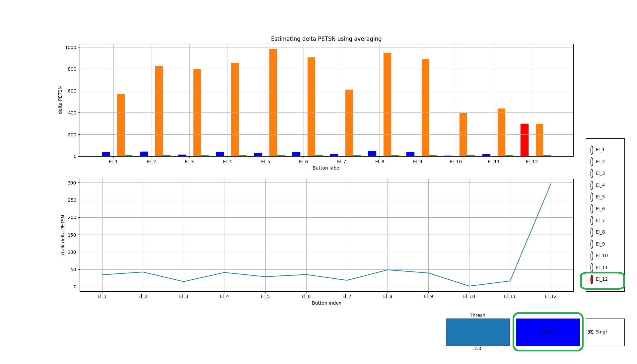The image size is (637, 364).
Task: Click the red El_12 bar
Action: [524, 140]
